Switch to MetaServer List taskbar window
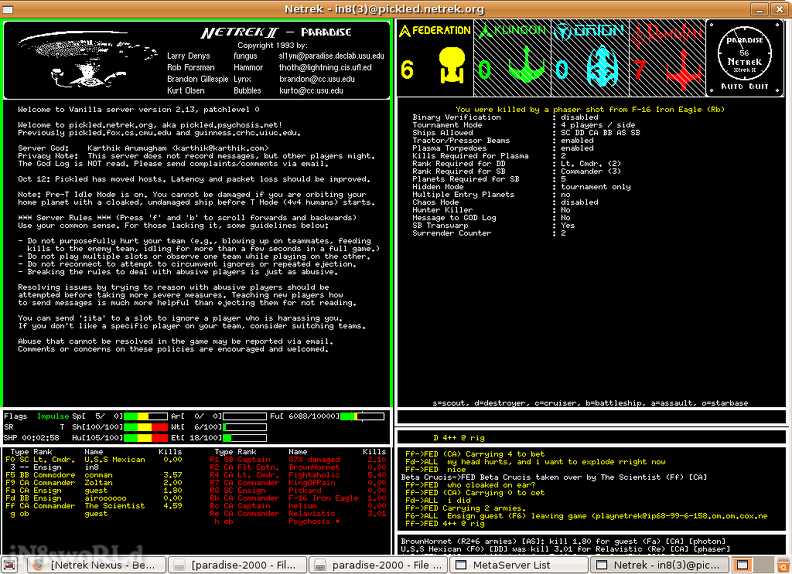 tap(519, 565)
